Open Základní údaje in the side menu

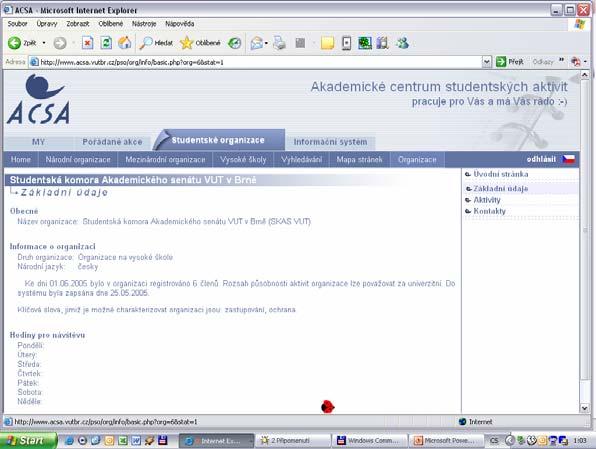[500, 189]
